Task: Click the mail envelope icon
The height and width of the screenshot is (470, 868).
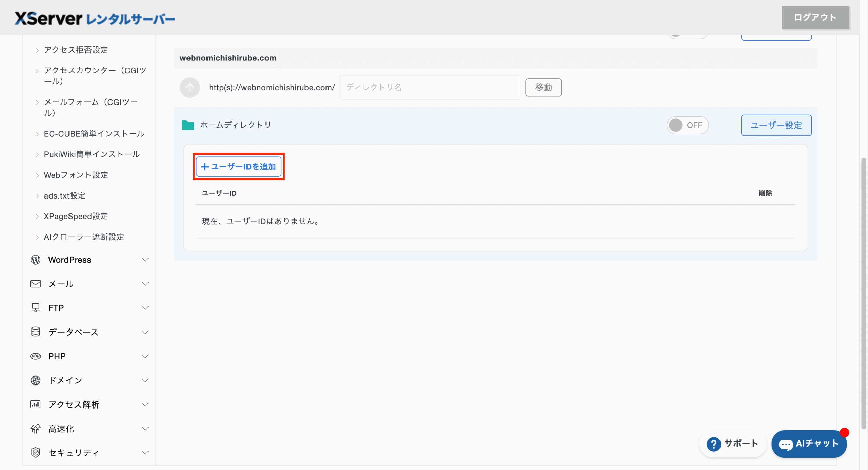Action: (x=36, y=284)
